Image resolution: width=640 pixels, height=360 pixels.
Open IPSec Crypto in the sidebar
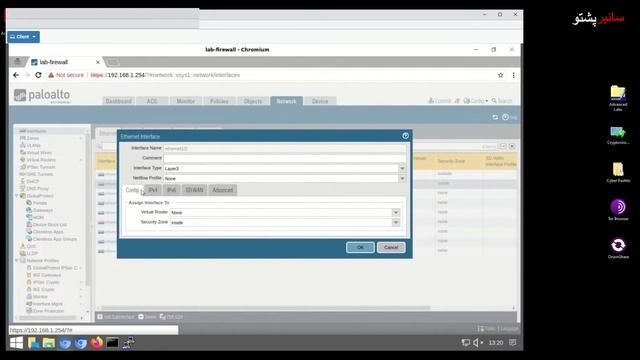46,282
